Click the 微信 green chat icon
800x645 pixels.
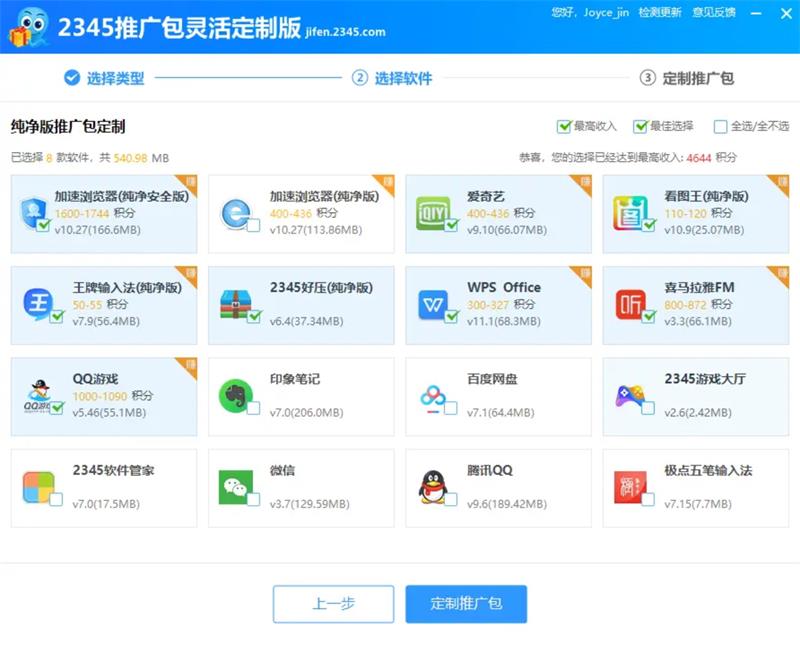tap(236, 487)
